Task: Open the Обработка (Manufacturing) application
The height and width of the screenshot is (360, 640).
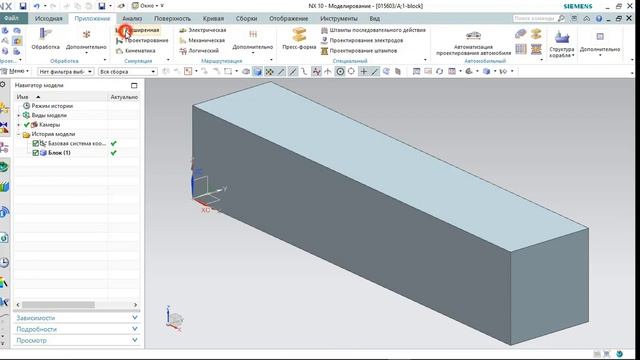Action: (x=45, y=39)
